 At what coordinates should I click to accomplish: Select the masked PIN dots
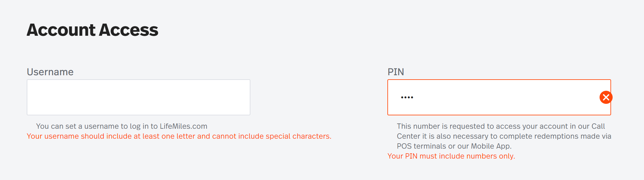[x=407, y=97]
